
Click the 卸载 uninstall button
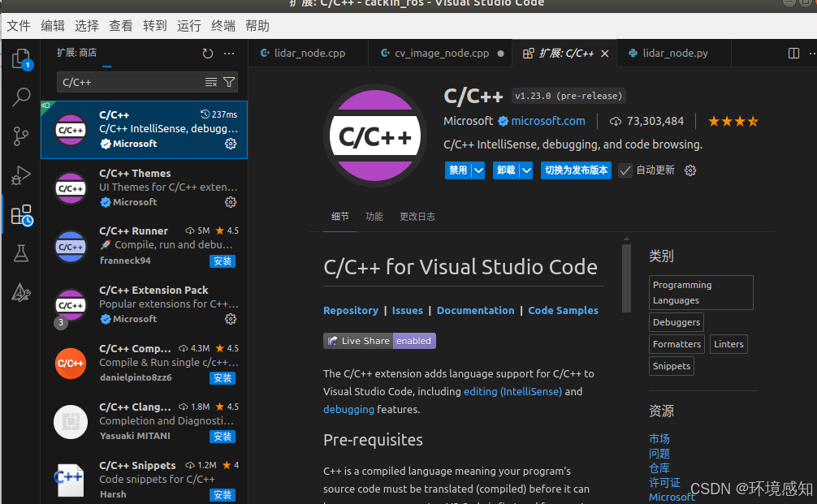coord(505,170)
